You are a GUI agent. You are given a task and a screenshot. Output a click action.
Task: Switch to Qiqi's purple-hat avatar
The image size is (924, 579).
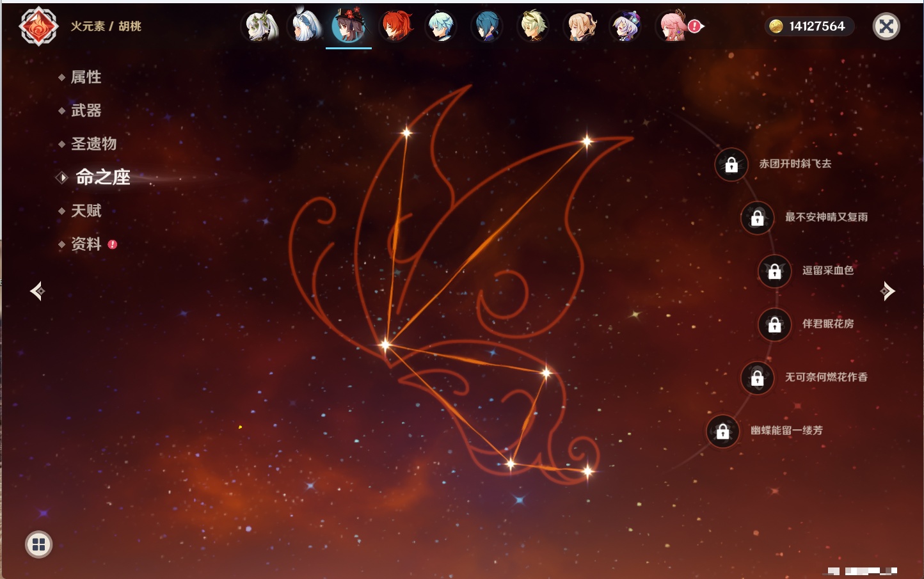[x=625, y=27]
